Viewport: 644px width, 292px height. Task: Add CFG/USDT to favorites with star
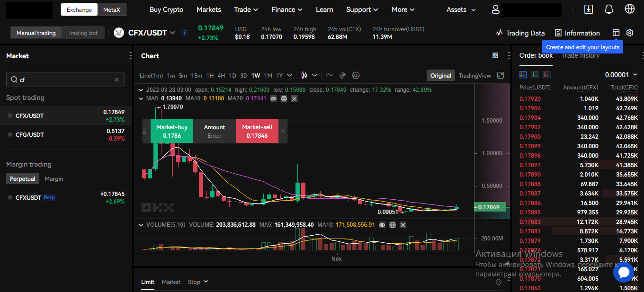click(x=9, y=135)
